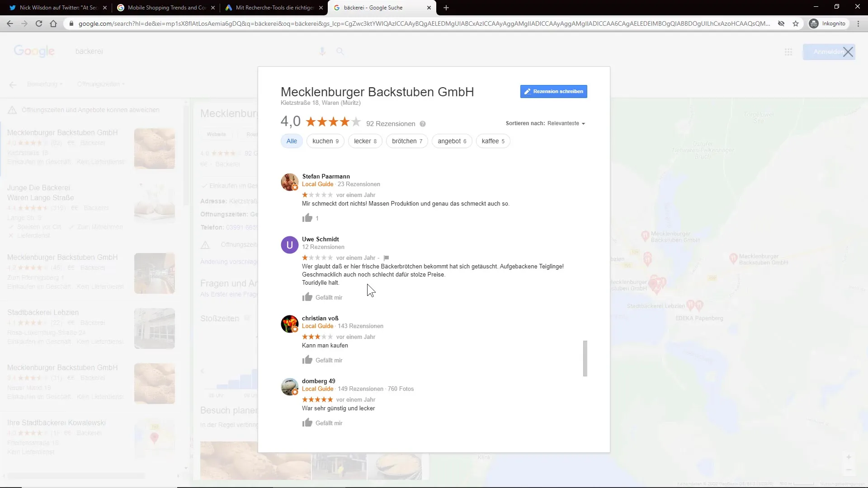Click the voice search microphone icon

point(322,52)
